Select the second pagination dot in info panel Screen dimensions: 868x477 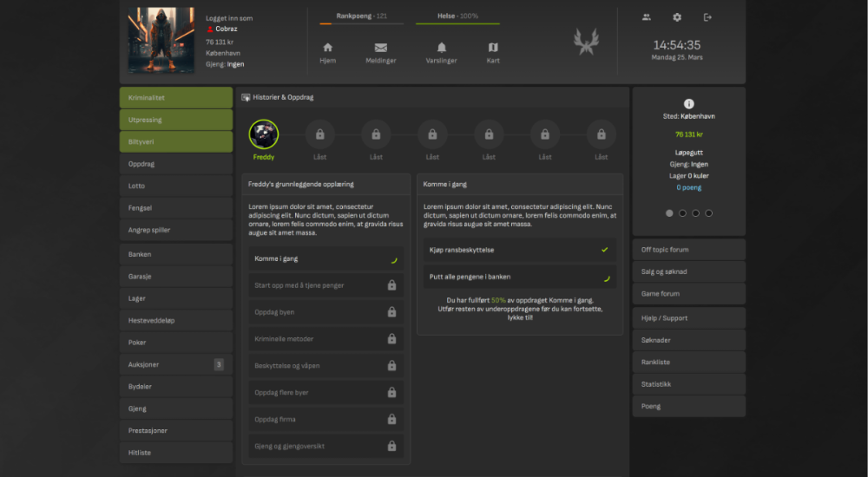coord(682,212)
